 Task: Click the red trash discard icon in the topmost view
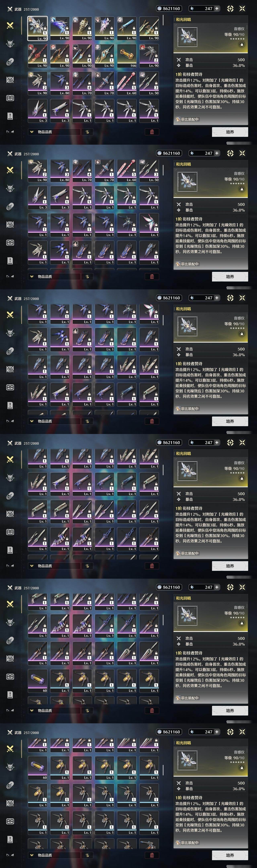click(x=152, y=132)
